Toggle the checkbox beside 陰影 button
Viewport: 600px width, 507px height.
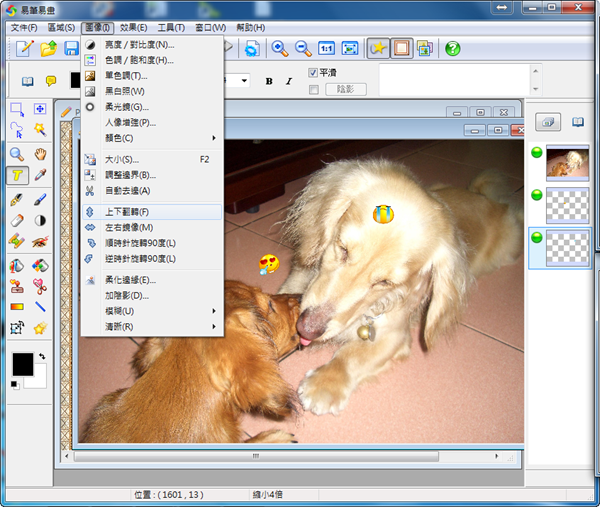314,90
